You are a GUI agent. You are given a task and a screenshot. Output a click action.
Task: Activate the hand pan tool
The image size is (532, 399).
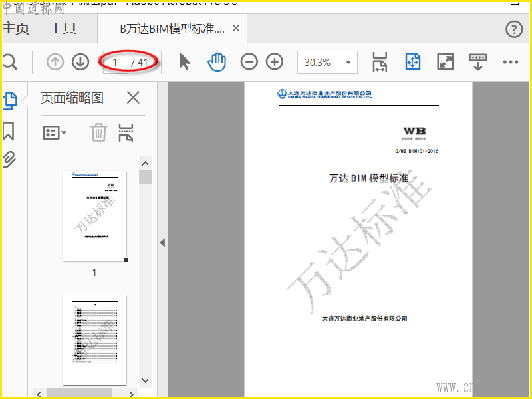coord(217,62)
